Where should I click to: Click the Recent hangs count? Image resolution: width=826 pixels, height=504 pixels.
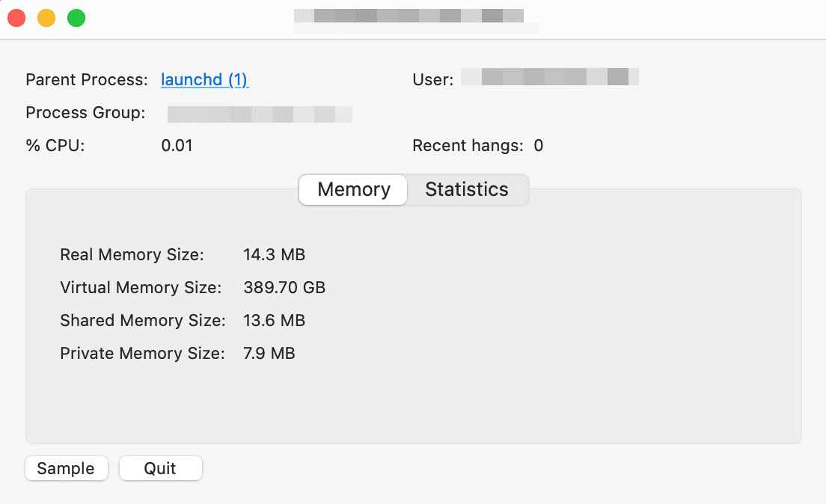pyautogui.click(x=539, y=146)
